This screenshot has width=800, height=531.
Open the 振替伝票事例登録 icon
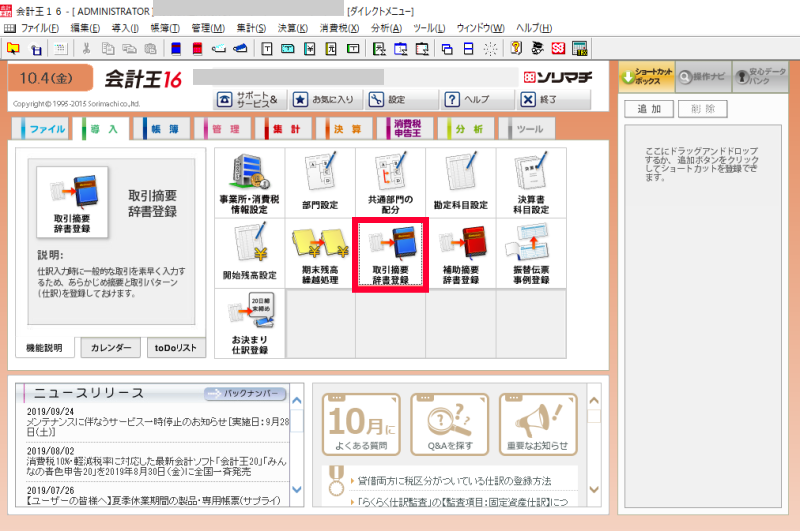tap(530, 252)
